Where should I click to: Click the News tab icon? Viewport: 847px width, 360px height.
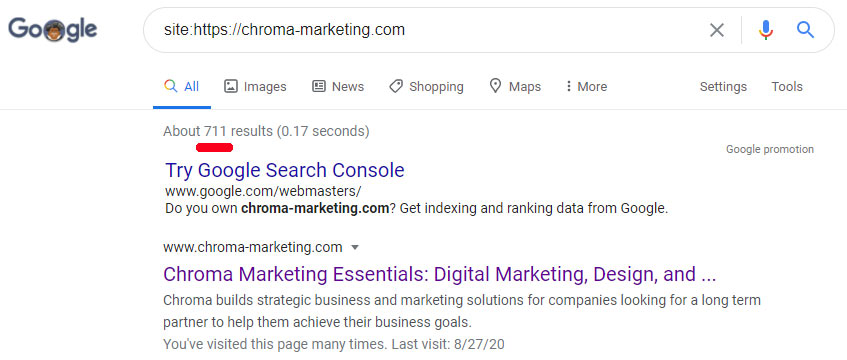[x=319, y=86]
